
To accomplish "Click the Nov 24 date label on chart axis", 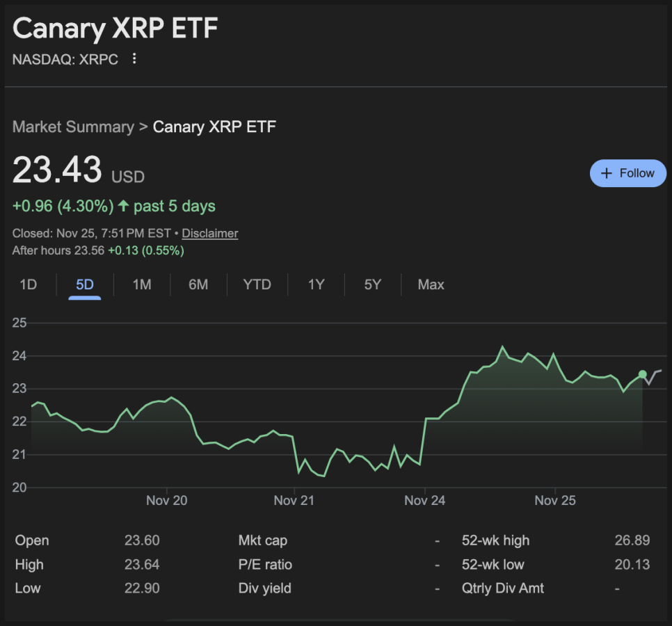I will pyautogui.click(x=424, y=500).
